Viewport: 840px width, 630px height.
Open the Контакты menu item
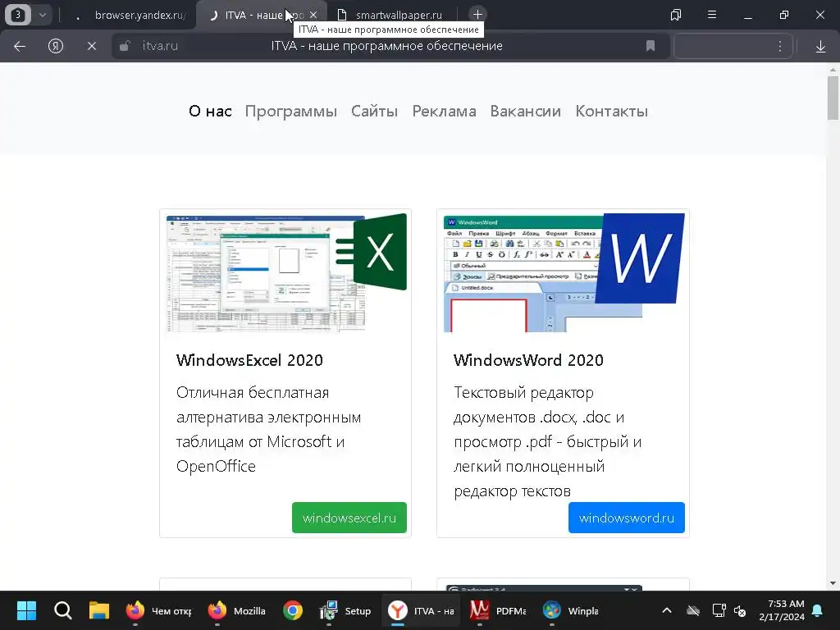click(612, 112)
